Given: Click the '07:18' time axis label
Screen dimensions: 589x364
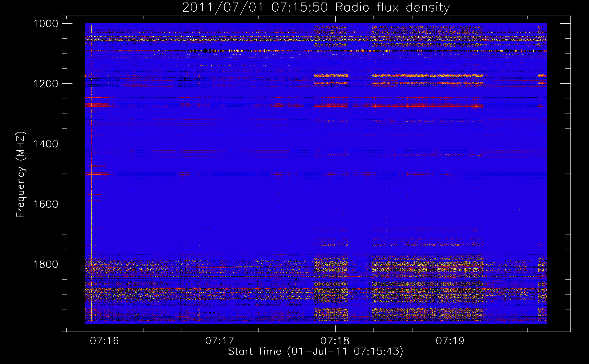Looking at the screenshot, I should click(335, 341).
